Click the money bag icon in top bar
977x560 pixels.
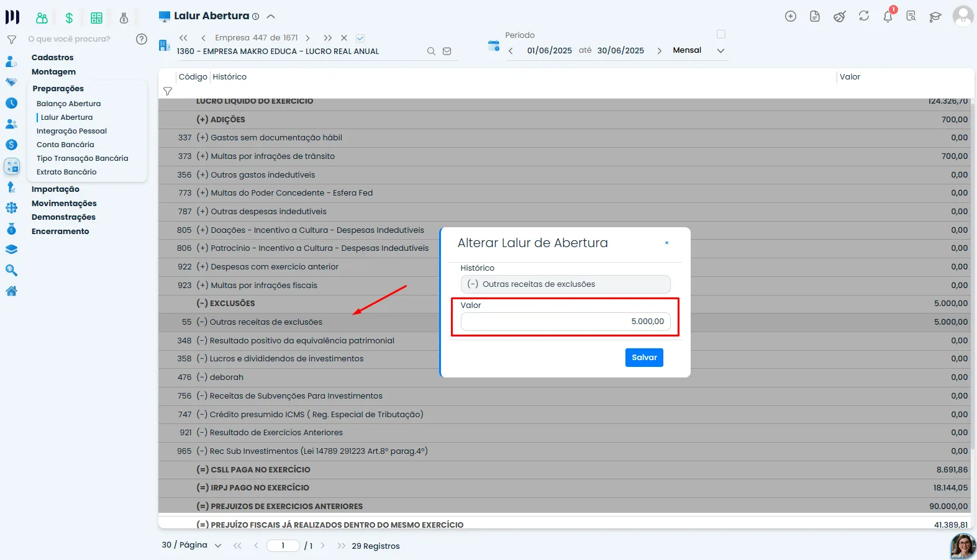click(124, 18)
